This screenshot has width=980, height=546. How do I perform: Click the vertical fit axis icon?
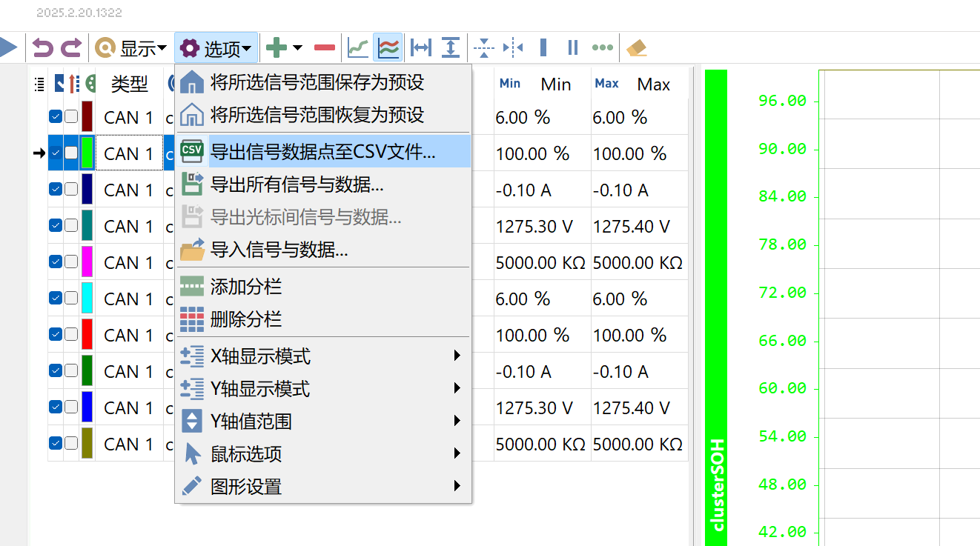coord(450,47)
